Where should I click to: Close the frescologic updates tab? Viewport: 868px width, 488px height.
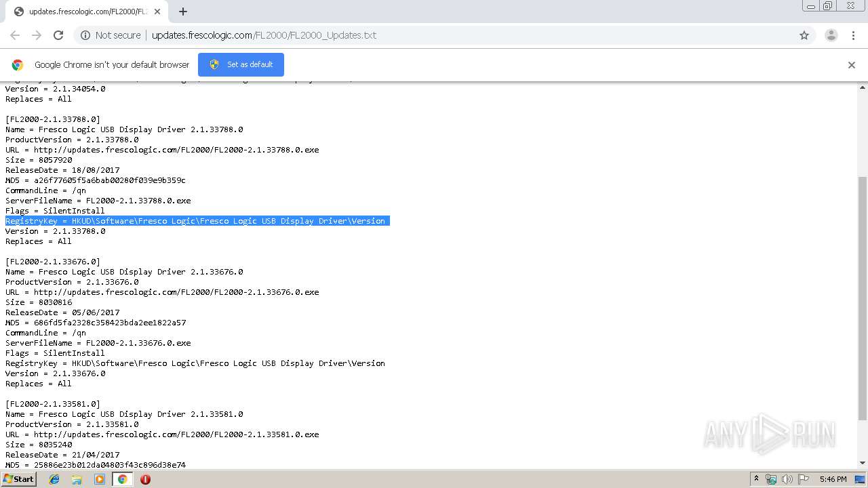[x=158, y=12]
